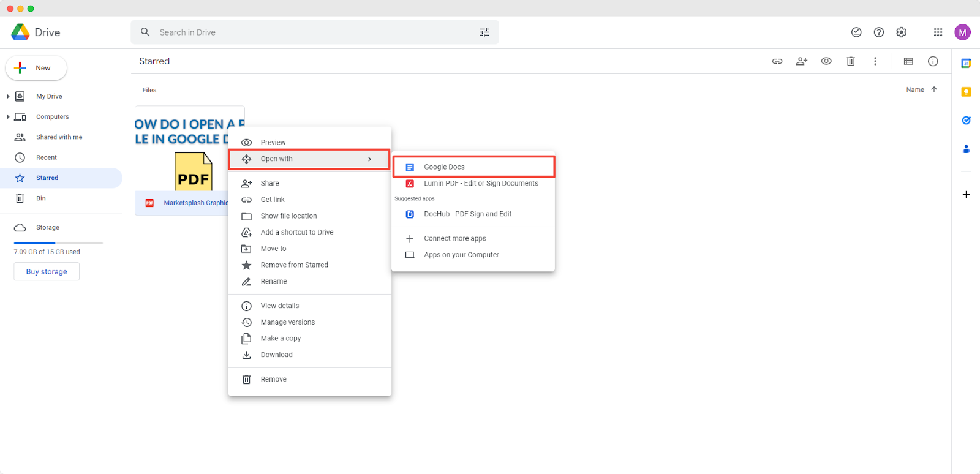Click the toolbar Remove trash icon
Image resolution: width=980 pixels, height=474 pixels.
coord(851,61)
